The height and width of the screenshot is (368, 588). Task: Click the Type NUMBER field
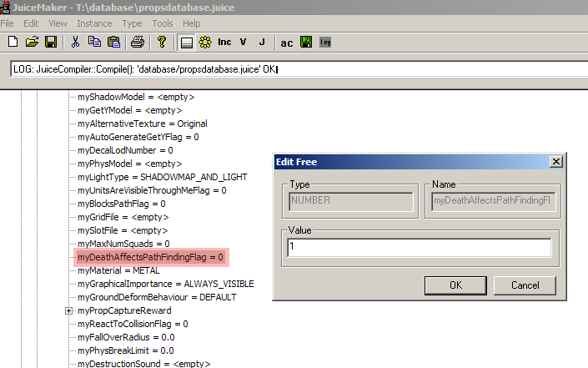coord(351,201)
